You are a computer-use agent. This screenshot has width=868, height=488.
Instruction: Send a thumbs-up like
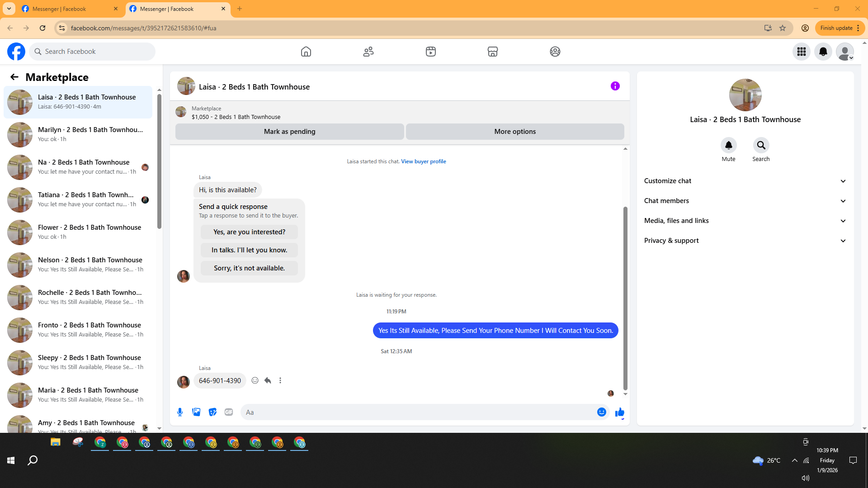coord(620,412)
